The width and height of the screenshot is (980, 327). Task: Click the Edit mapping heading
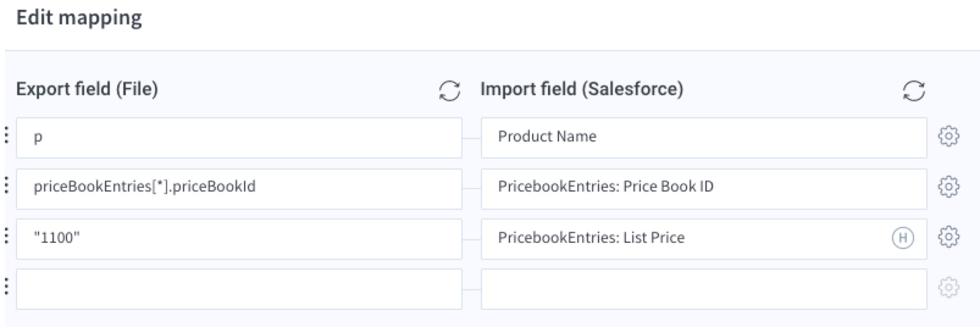pos(79,18)
